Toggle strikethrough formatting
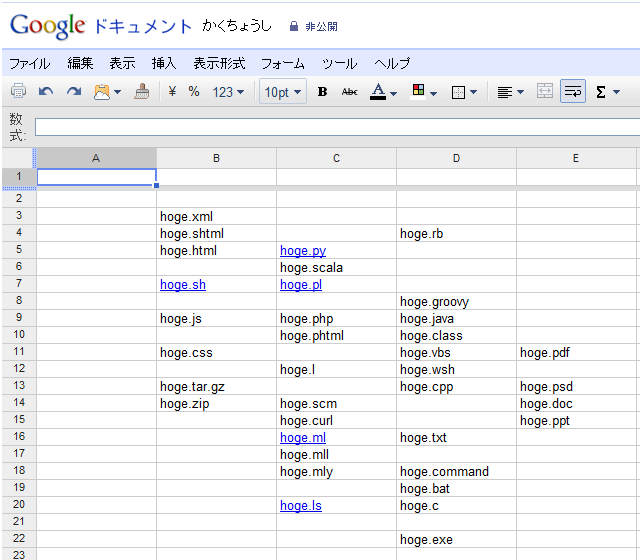 (349, 92)
